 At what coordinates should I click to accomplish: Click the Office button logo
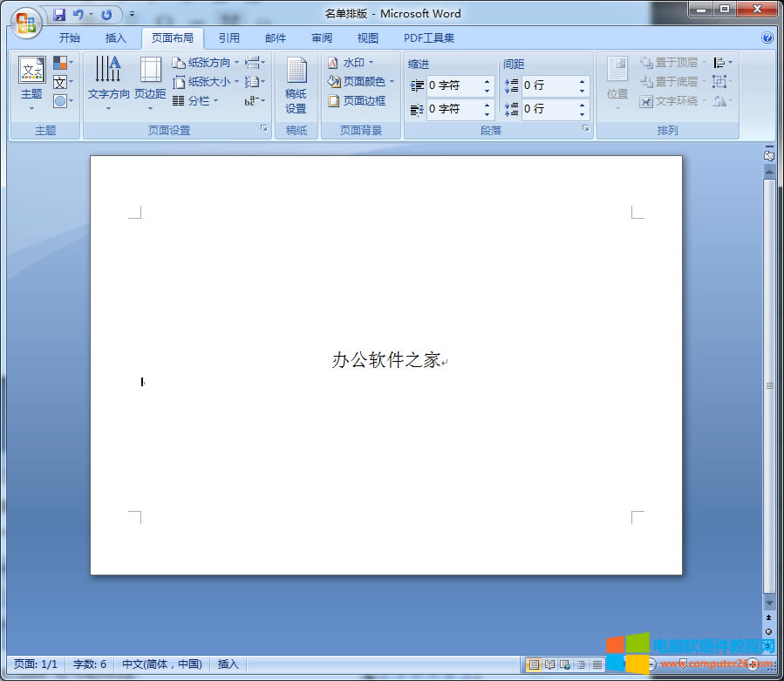tap(25, 21)
